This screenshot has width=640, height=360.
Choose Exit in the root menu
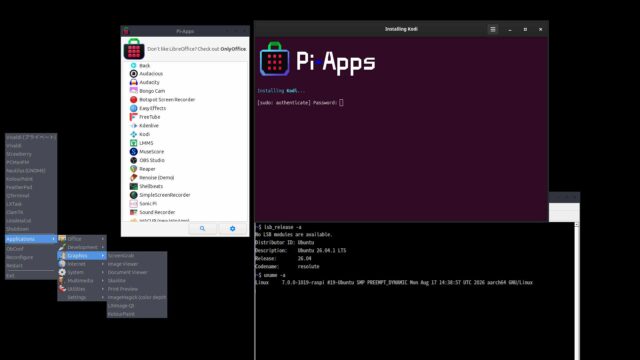click(x=31, y=276)
